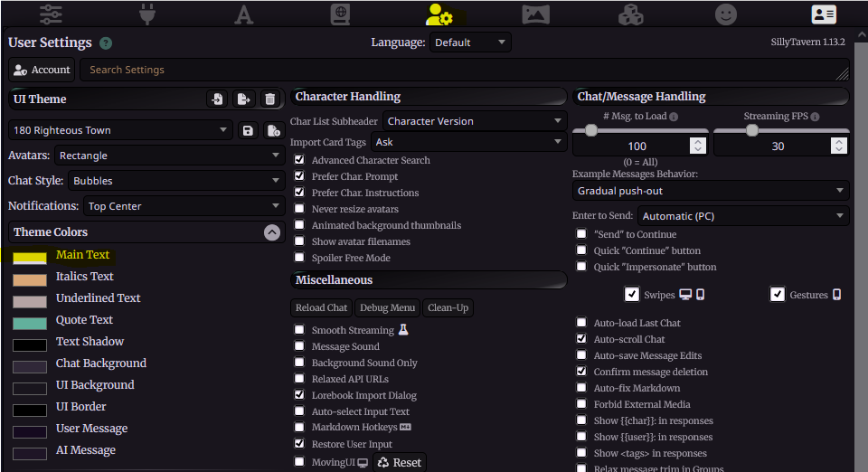The image size is (868, 472).
Task: Click info icon next to # Msg. to Load
Action: 674,117
